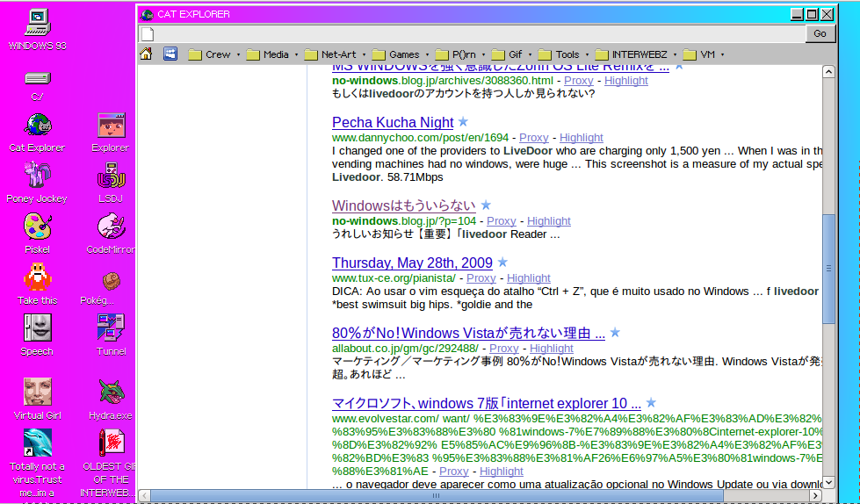Open the Pecha Kucha Night link

pyautogui.click(x=393, y=122)
